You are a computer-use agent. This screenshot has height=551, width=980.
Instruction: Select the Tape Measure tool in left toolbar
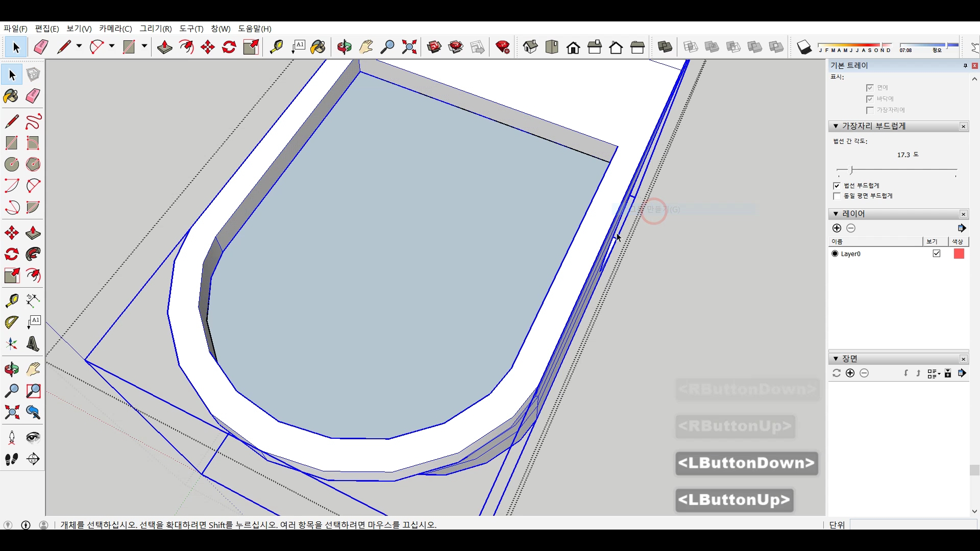pos(12,300)
